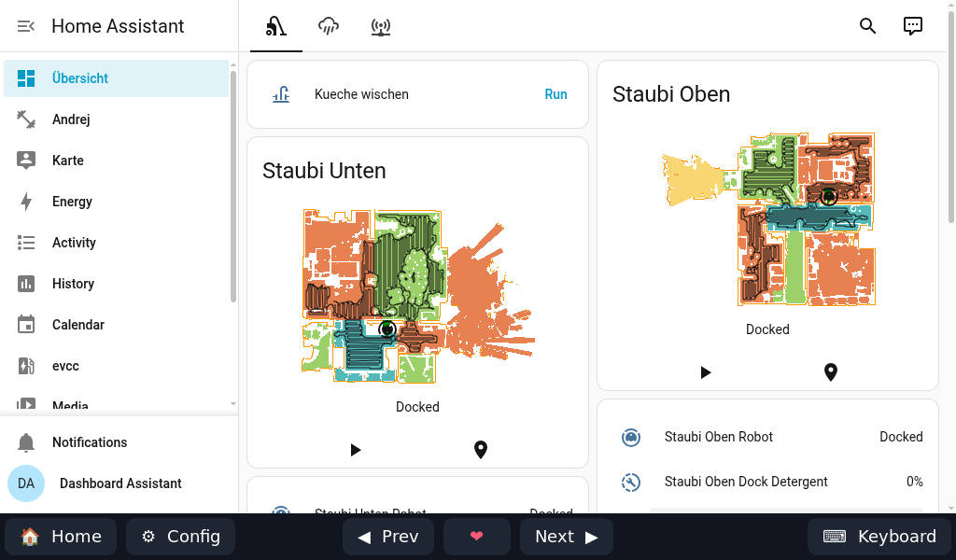Image resolution: width=956 pixels, height=560 pixels.
Task: Click the Energy lightning bolt icon
Action: point(26,202)
